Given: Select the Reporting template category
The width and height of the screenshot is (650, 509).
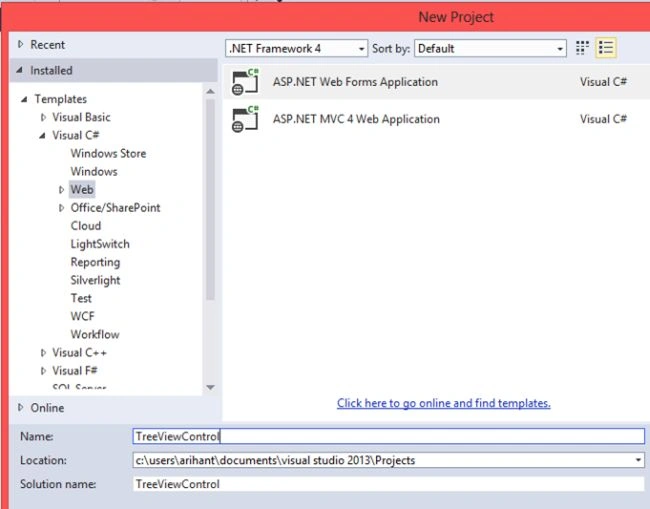Looking at the screenshot, I should pyautogui.click(x=95, y=262).
